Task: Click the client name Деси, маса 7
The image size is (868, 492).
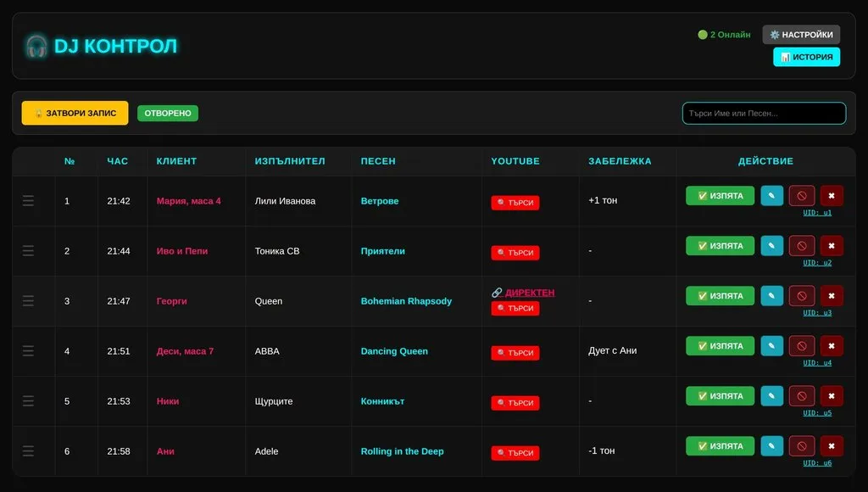Action: 185,351
